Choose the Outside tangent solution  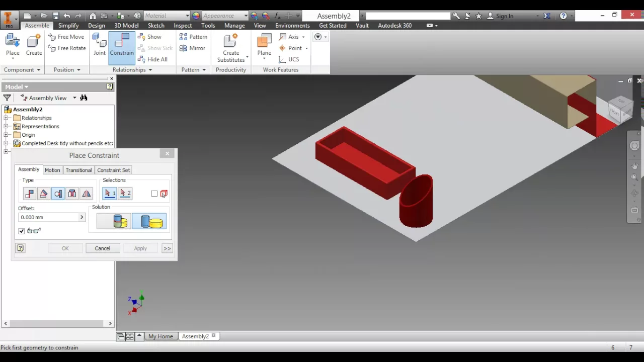[149, 221]
